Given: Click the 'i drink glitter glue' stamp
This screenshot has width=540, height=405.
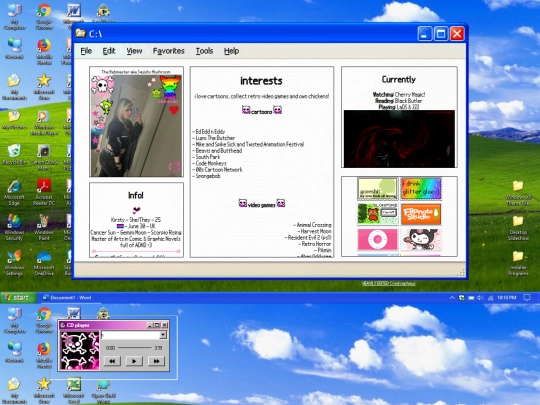Looking at the screenshot, I should (421, 188).
